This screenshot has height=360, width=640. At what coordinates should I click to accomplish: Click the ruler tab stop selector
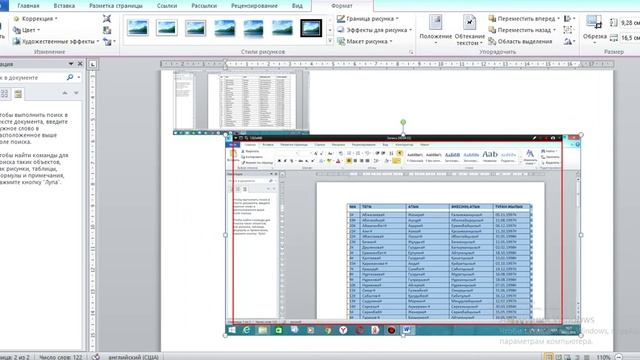pos(93,64)
